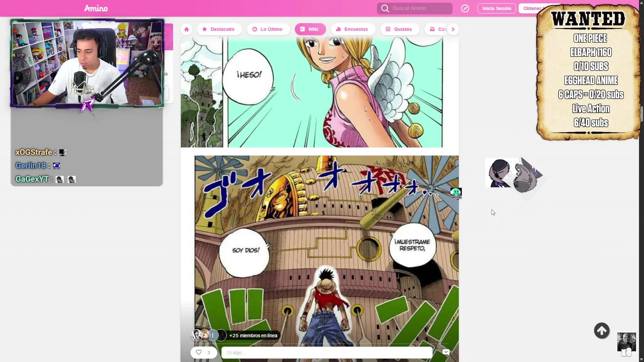Click the search magnifier icon
The width and height of the screenshot is (644, 362).
pos(385,8)
